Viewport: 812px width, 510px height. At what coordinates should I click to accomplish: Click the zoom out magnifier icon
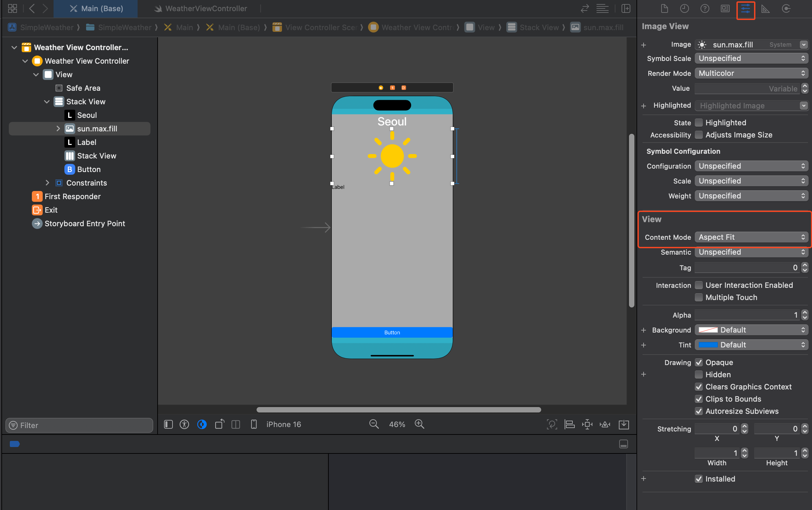pyautogui.click(x=374, y=424)
